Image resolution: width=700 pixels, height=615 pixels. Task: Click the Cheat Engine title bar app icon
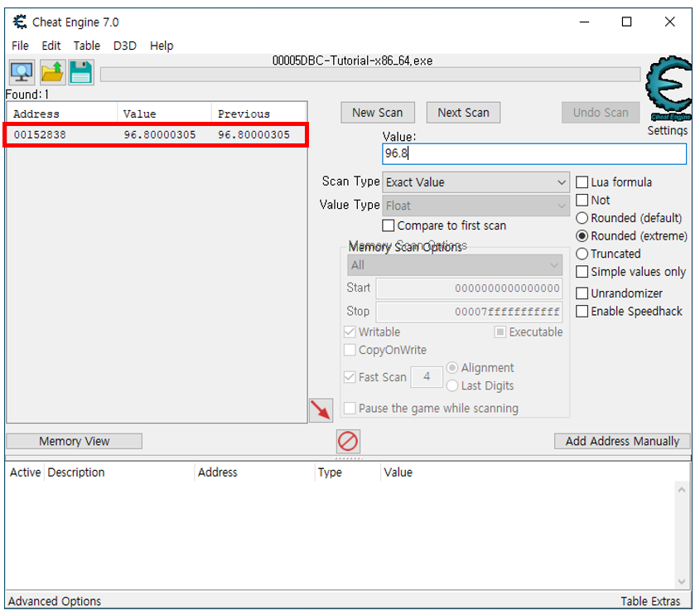point(20,22)
